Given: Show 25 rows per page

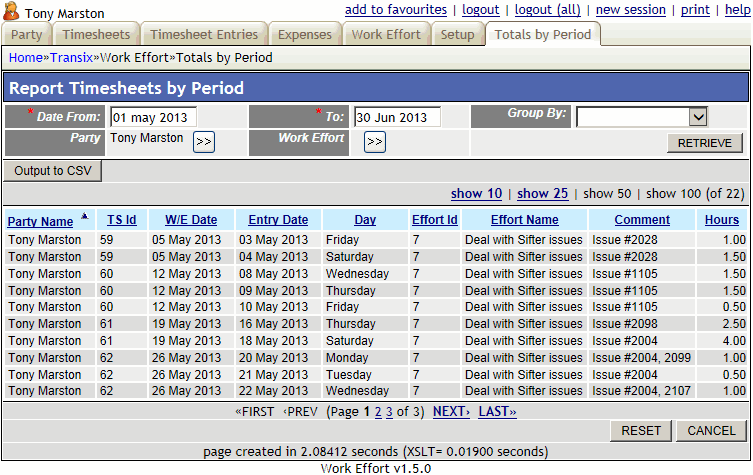Looking at the screenshot, I should pyautogui.click(x=542, y=193).
